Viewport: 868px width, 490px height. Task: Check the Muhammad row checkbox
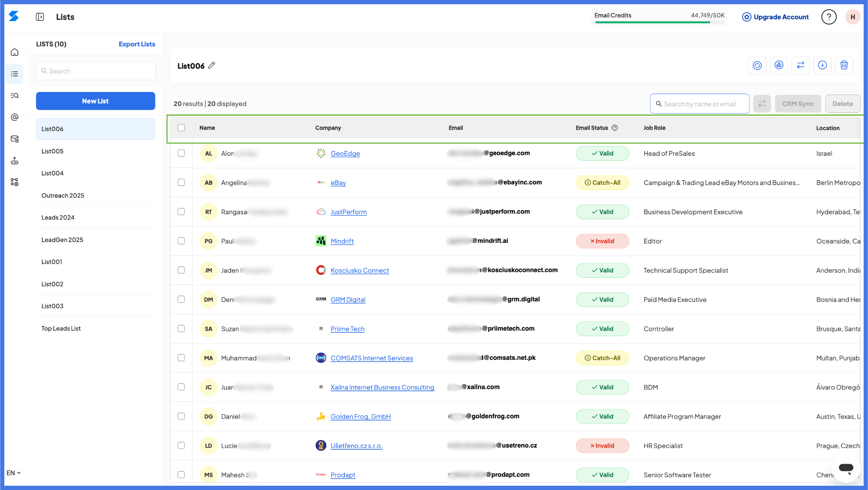[x=181, y=358]
